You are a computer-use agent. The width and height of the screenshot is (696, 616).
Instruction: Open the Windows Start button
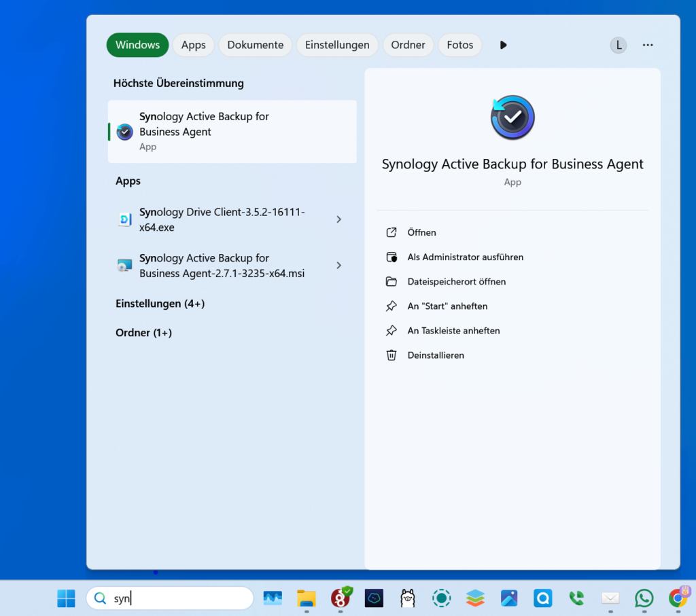(66, 598)
